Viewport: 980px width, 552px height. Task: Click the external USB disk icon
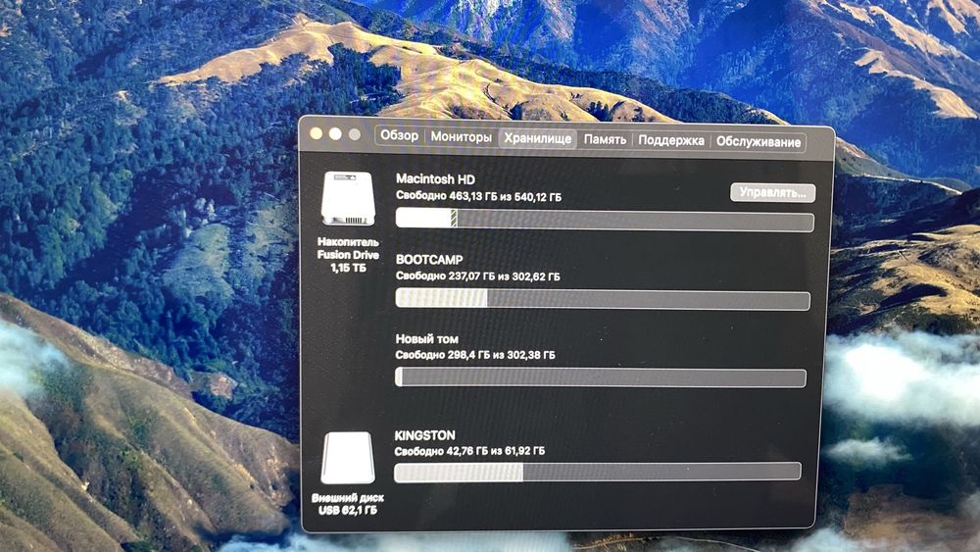click(348, 458)
